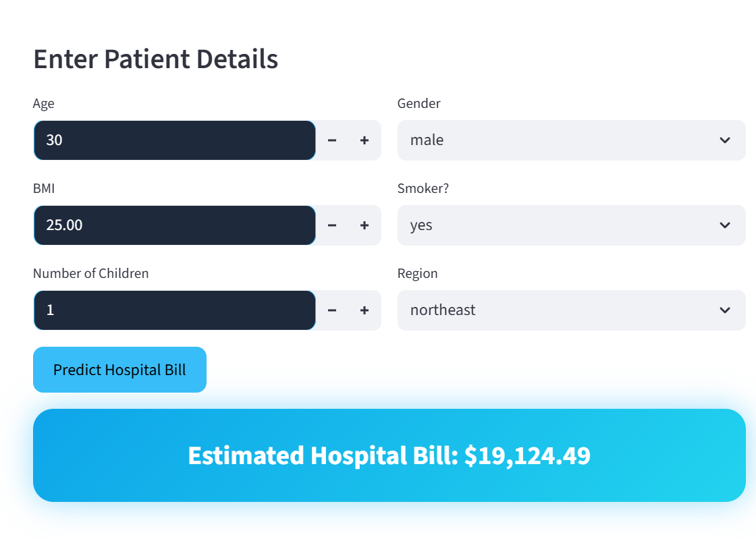Screen dimensions: 756x539
Task: Expand the Smoker dropdown showing yes
Action: point(571,225)
